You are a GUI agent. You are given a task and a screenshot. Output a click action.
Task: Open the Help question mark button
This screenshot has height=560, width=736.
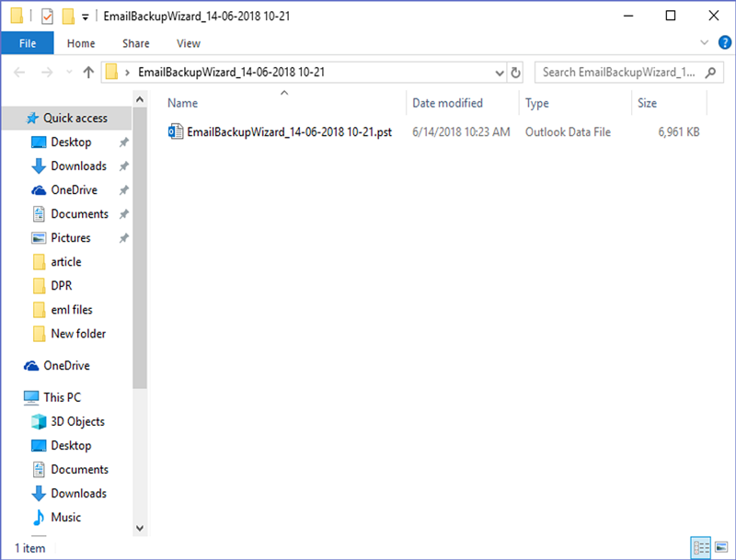coord(725,42)
